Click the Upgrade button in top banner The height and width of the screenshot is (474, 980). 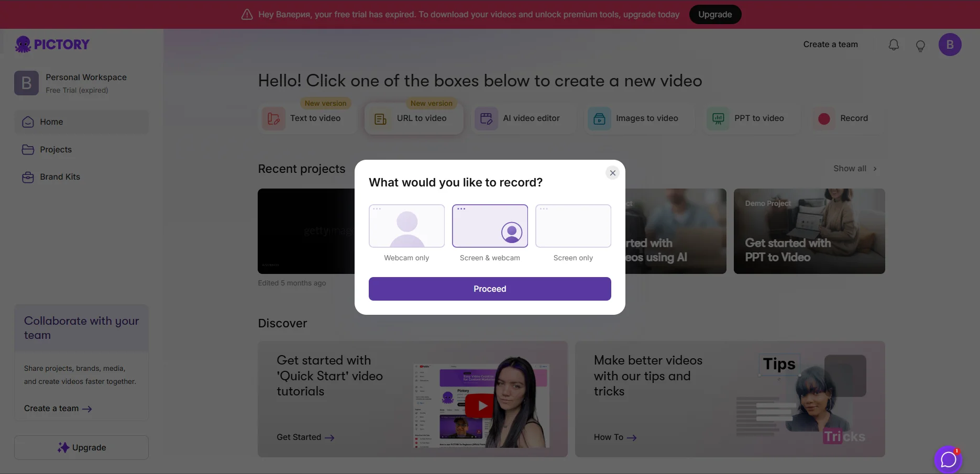point(715,14)
